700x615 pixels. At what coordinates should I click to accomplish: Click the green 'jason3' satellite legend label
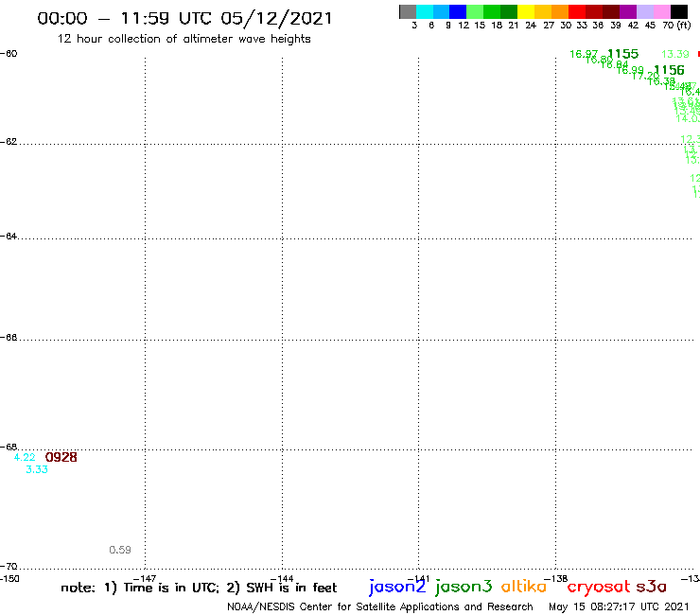coord(464,587)
